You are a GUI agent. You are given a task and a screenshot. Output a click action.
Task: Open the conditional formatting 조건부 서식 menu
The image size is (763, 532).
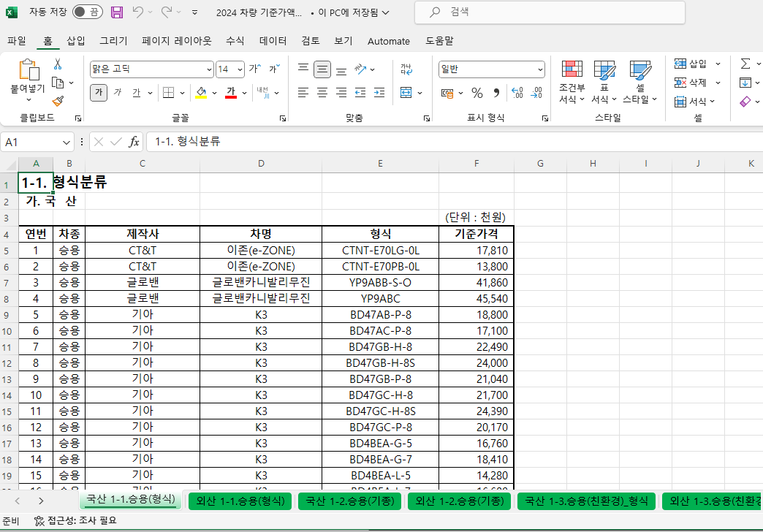[x=572, y=82]
